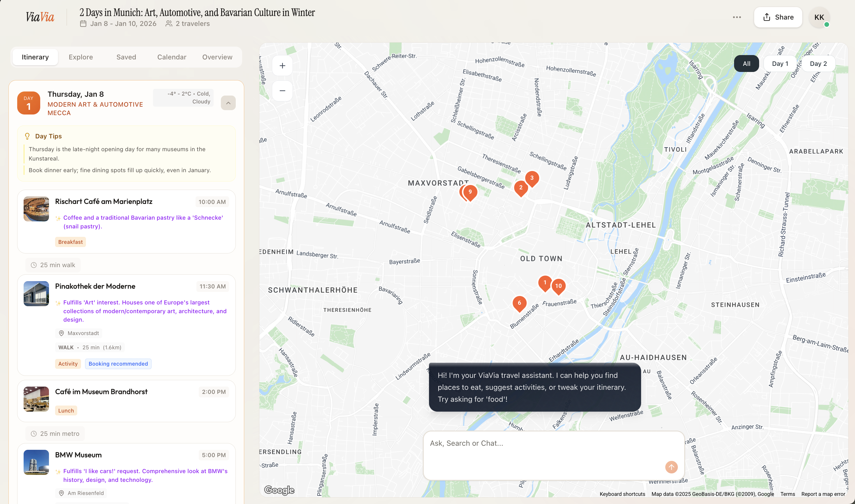Toggle map filter to Day 1
The height and width of the screenshot is (504, 855).
780,64
